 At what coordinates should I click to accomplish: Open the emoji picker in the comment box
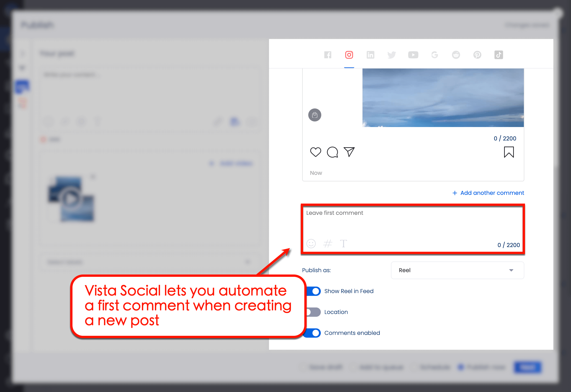coord(311,243)
